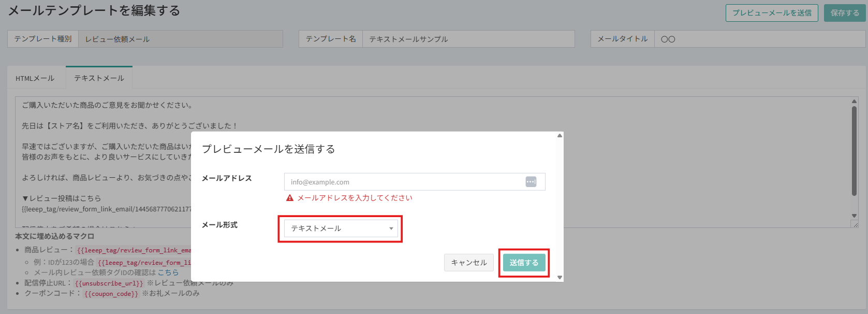Click the dialog's scroll-up arrow

pyautogui.click(x=560, y=136)
